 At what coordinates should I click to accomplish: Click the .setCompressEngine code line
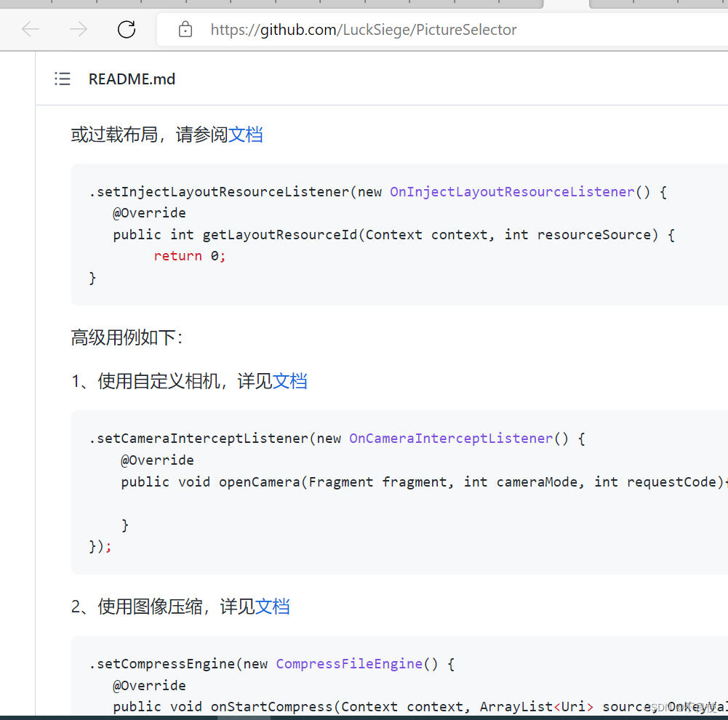tap(272, 664)
